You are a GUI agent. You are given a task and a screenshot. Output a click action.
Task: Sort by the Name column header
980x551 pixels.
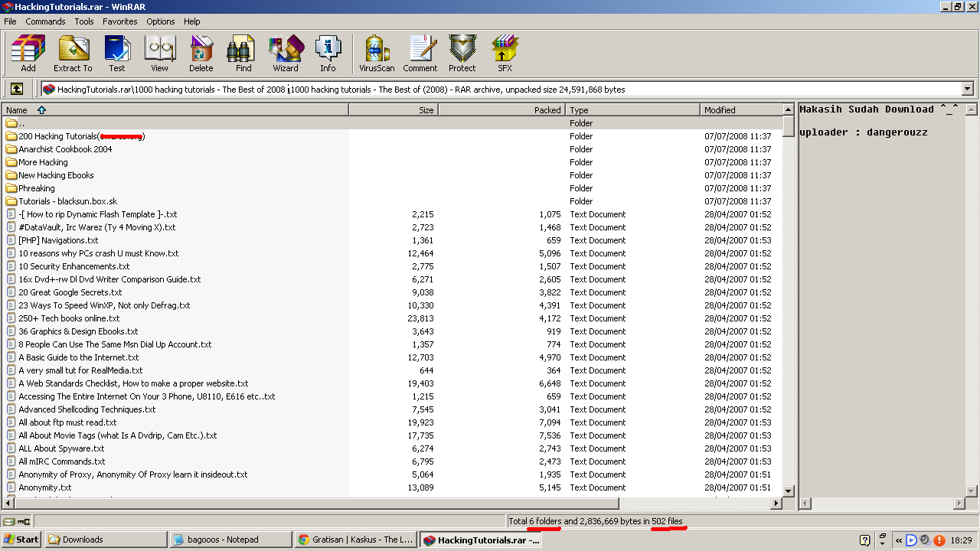coord(175,110)
